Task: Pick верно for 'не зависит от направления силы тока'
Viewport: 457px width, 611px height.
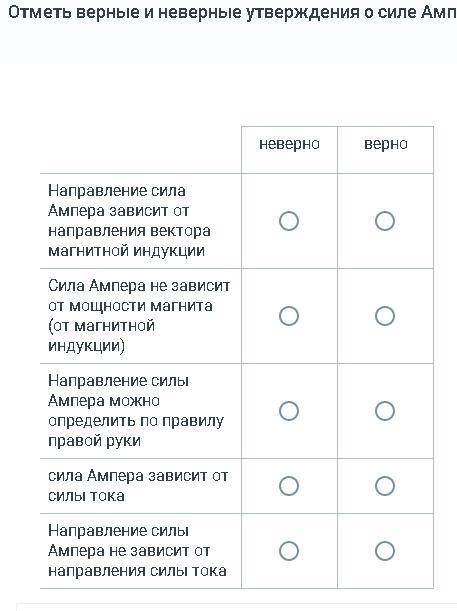Action: coord(385,551)
